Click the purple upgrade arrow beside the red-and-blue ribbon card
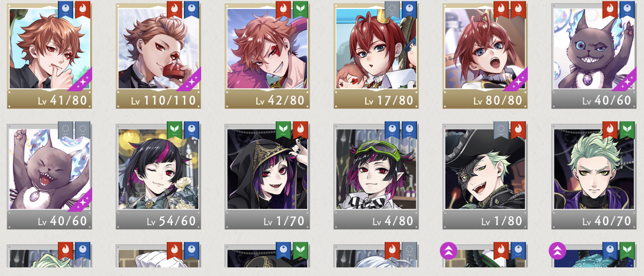The image size is (644, 276). click(x=448, y=251)
